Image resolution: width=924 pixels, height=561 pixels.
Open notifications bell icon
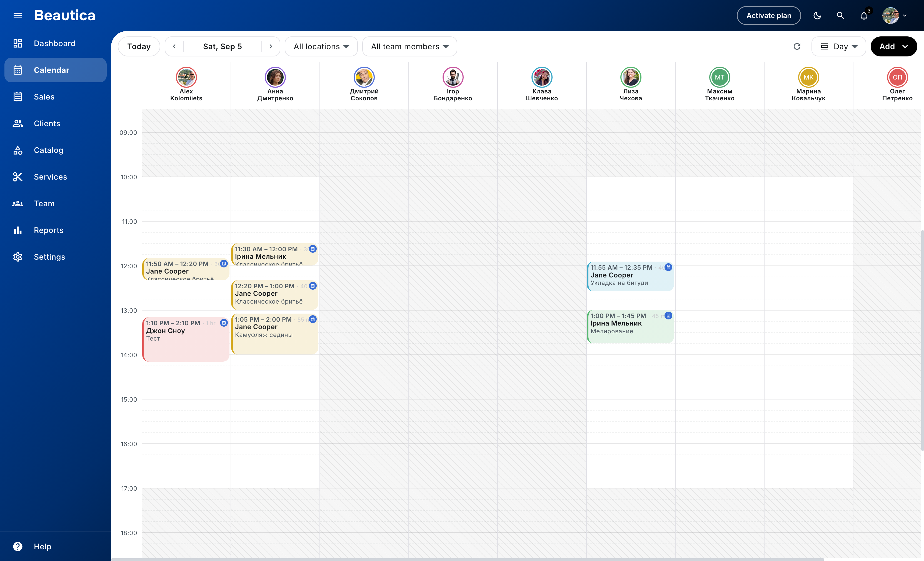864,15
